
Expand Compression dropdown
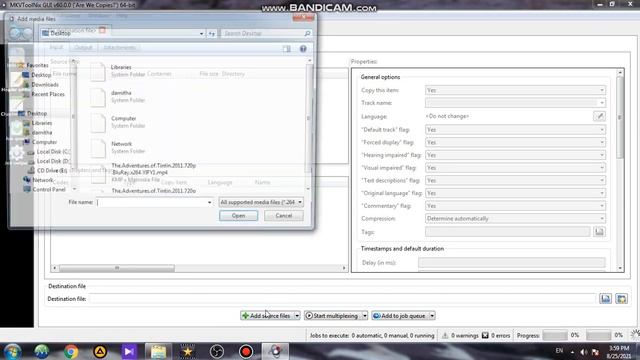point(602,219)
